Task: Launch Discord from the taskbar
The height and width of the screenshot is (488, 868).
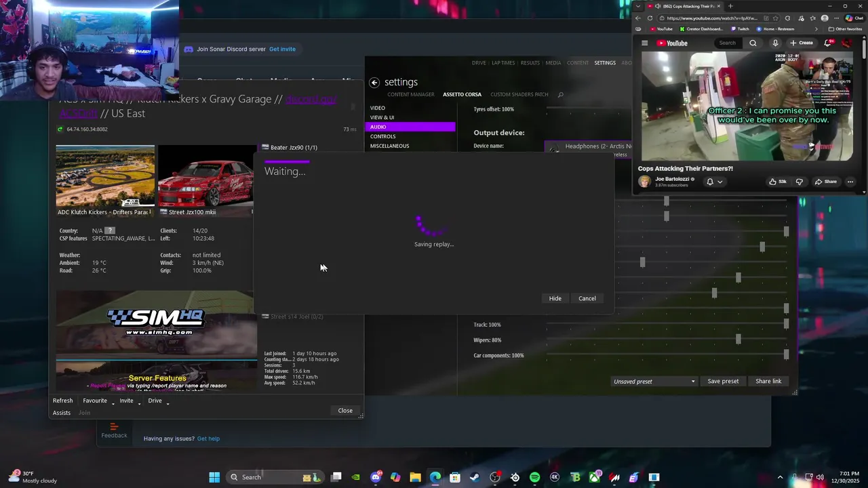Action: point(376,477)
